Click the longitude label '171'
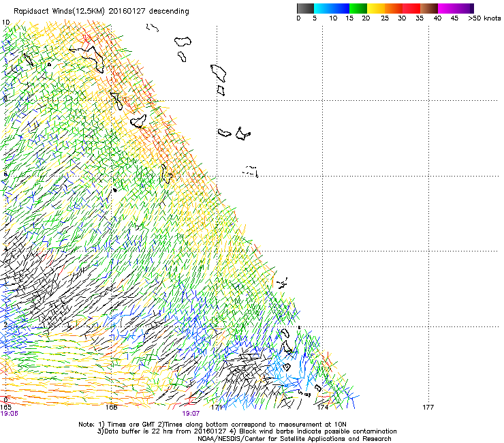The width and height of the screenshot is (504, 443). [x=217, y=408]
